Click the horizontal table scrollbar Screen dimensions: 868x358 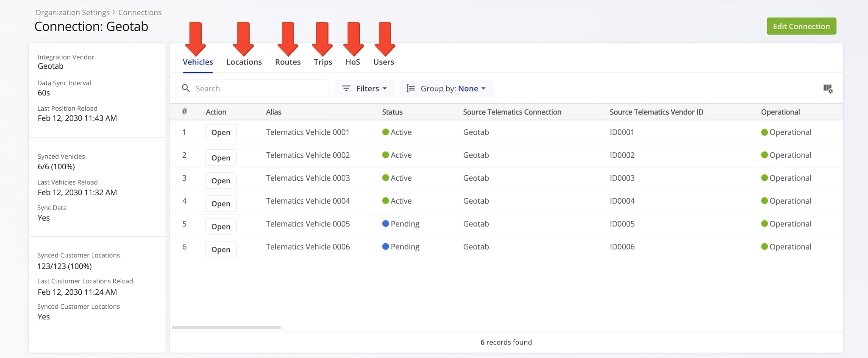click(x=227, y=327)
